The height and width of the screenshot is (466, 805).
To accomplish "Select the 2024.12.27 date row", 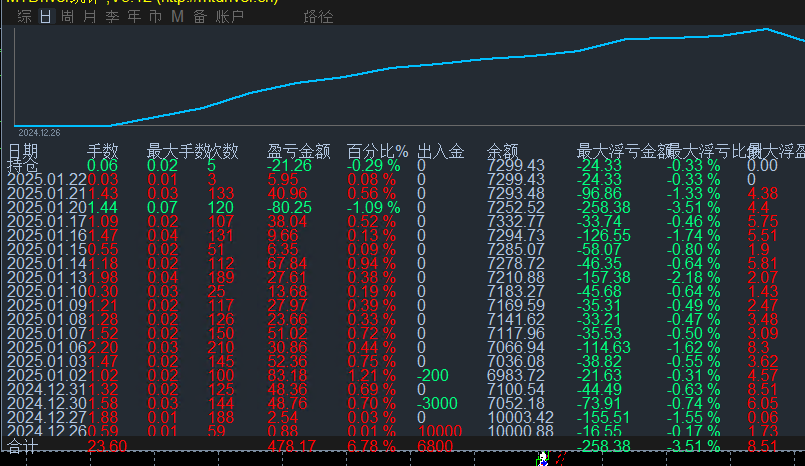I will 47,417.
